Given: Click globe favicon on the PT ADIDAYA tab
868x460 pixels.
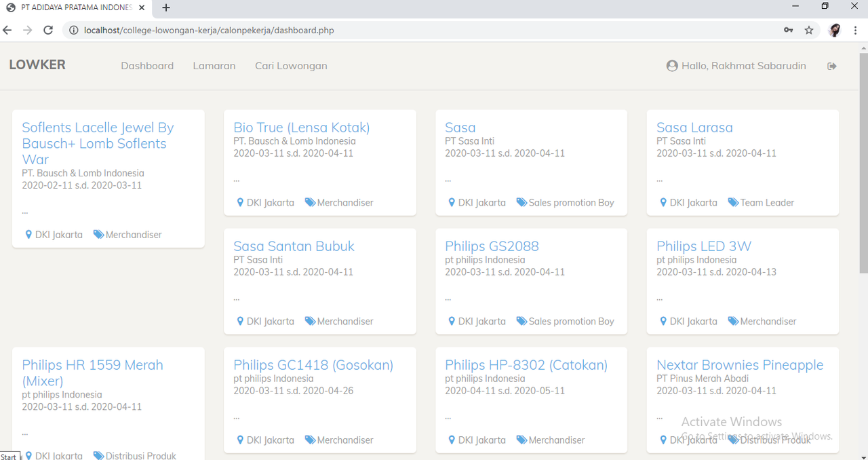Looking at the screenshot, I should 10,7.
